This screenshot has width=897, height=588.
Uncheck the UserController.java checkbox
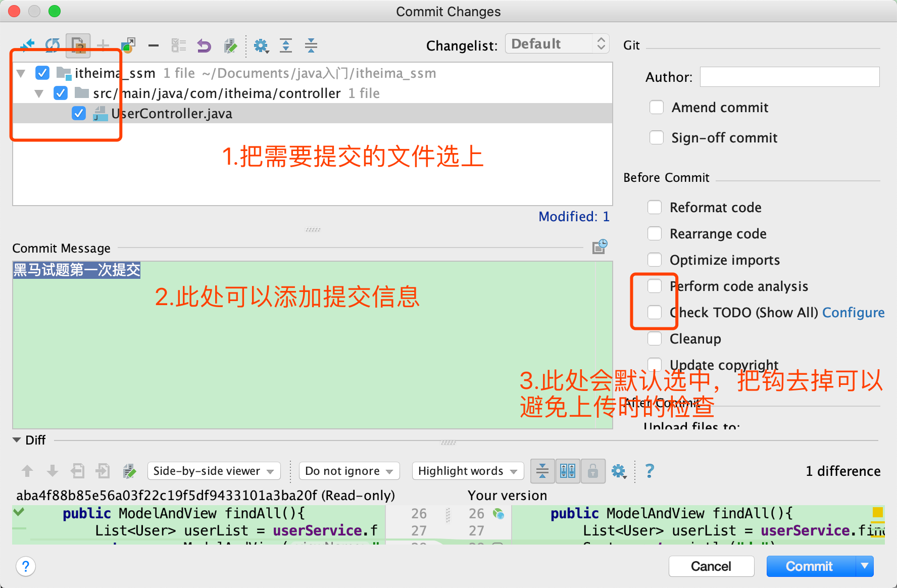79,113
